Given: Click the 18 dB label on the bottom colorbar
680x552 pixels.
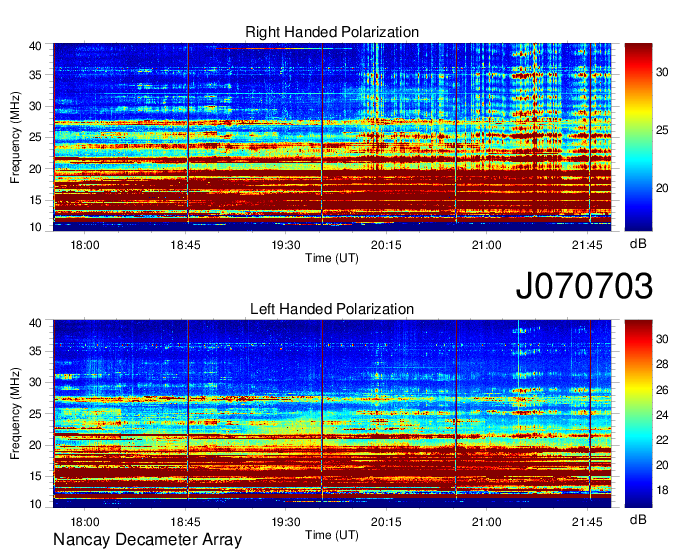Looking at the screenshot, I should coord(662,490).
